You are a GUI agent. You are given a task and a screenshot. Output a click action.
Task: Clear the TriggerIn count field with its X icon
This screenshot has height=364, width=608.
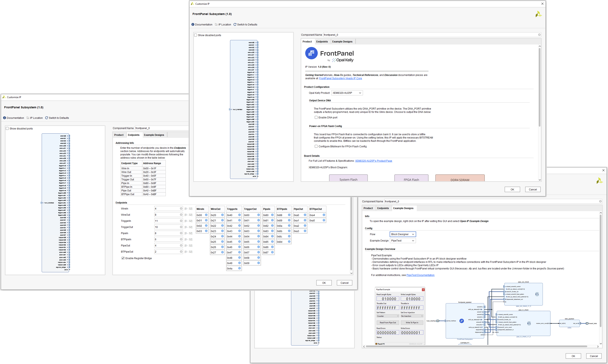pos(181,221)
